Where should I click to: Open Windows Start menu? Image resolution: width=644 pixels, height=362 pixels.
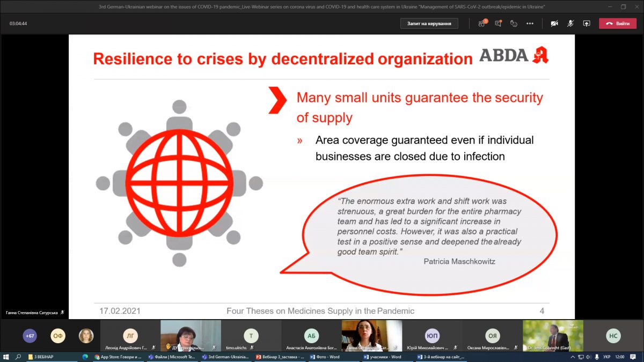tap(6, 357)
